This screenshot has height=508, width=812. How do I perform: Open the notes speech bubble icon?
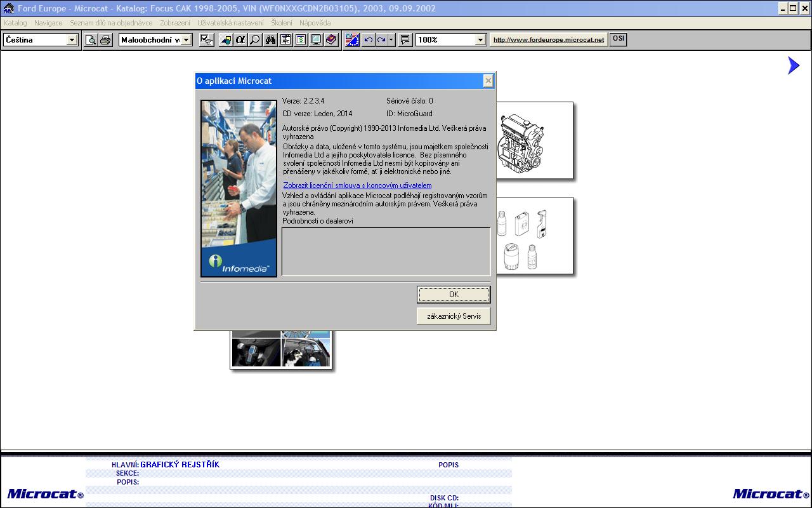pyautogui.click(x=405, y=40)
